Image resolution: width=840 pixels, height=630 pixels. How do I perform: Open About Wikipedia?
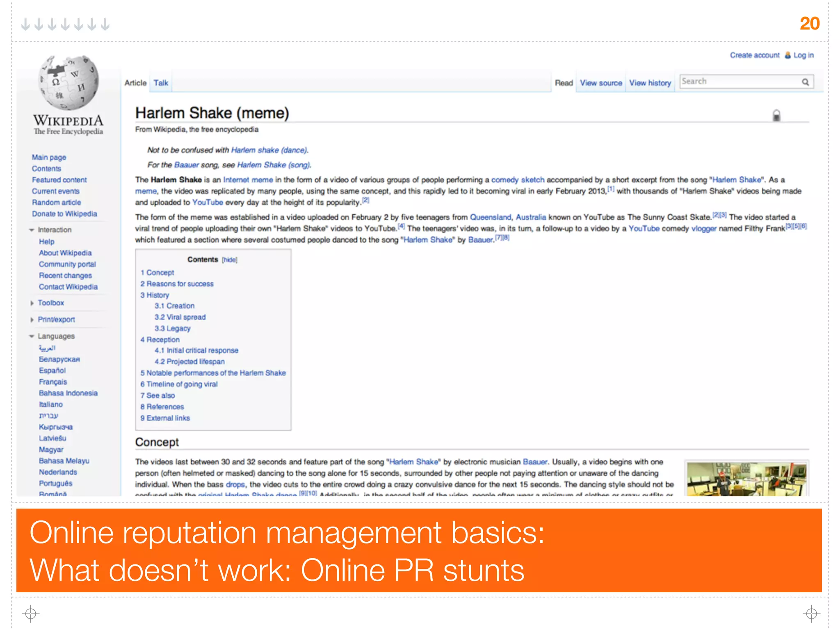[x=65, y=253]
